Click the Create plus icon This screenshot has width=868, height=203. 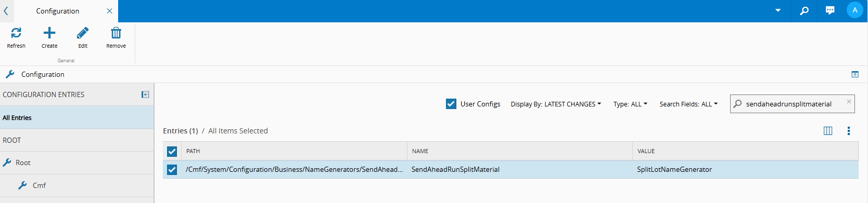[x=49, y=33]
